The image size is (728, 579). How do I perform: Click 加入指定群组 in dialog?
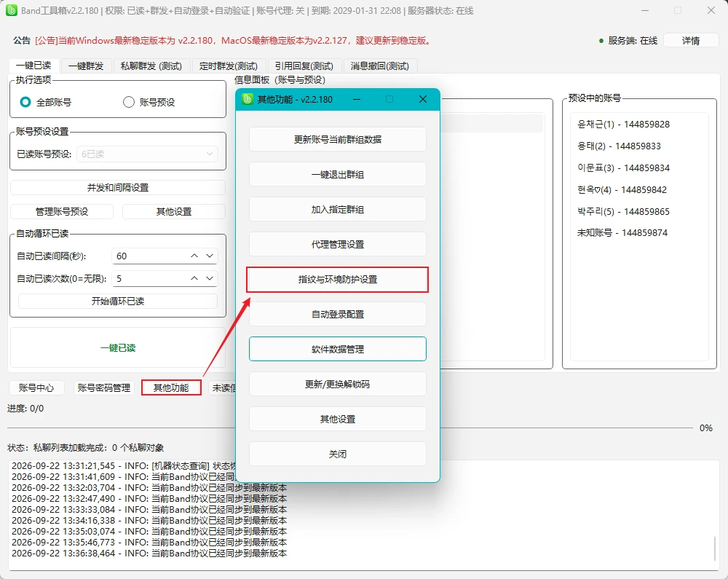[338, 210]
